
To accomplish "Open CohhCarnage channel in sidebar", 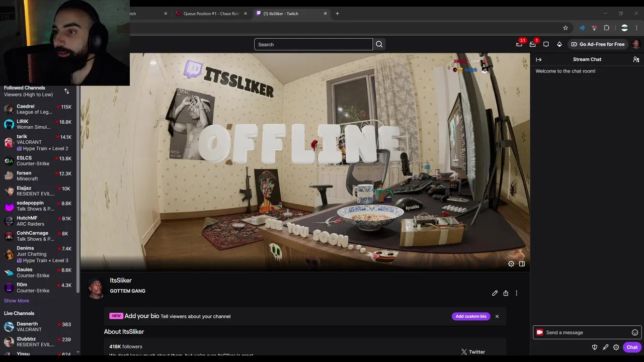I will (39, 236).
